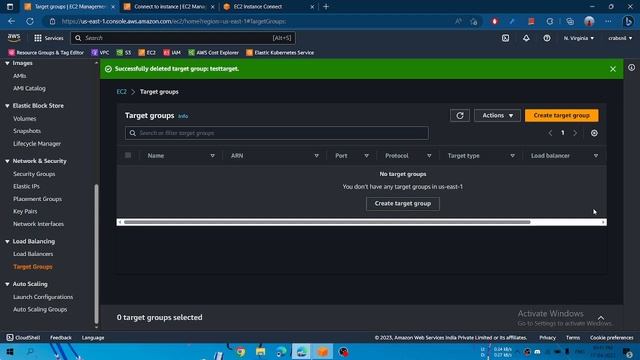The height and width of the screenshot is (360, 640).
Task: Open Resource Groups & Tag Editor shortcut
Action: tap(46, 53)
